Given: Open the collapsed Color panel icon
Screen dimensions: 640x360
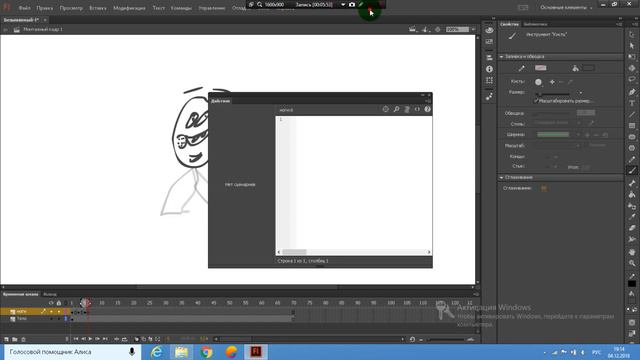Looking at the screenshot, I should (x=489, y=30).
